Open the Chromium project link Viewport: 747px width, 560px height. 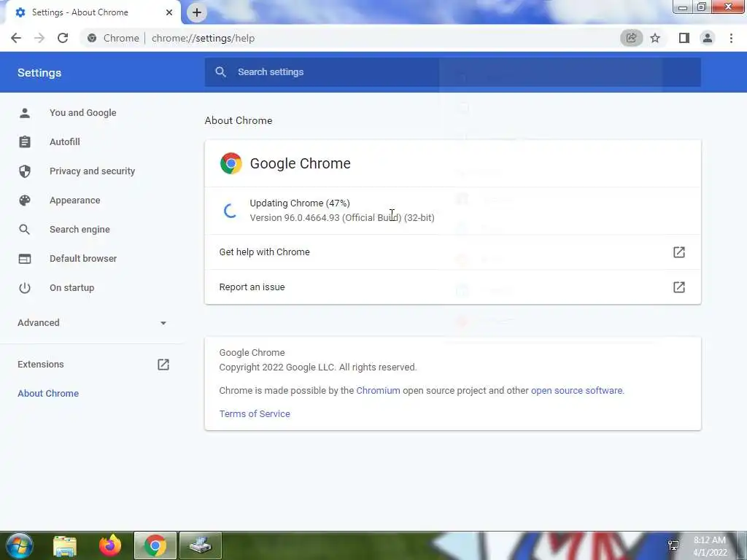pos(379,391)
